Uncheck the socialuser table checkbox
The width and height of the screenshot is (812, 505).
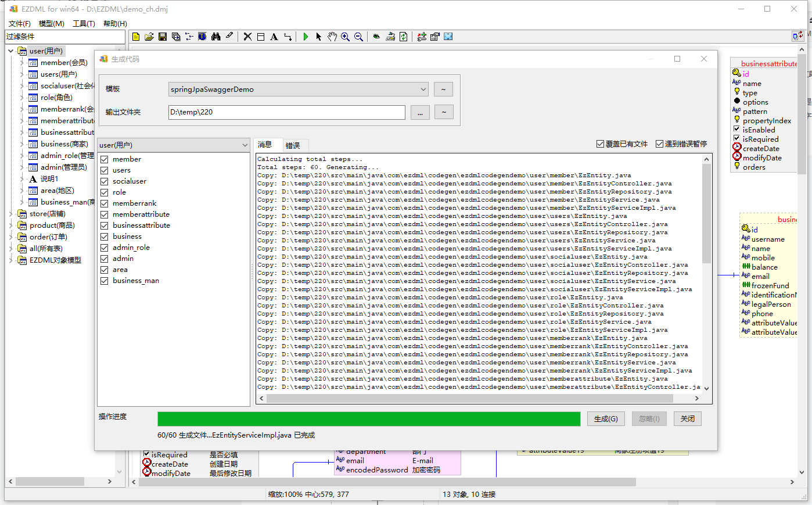(105, 181)
